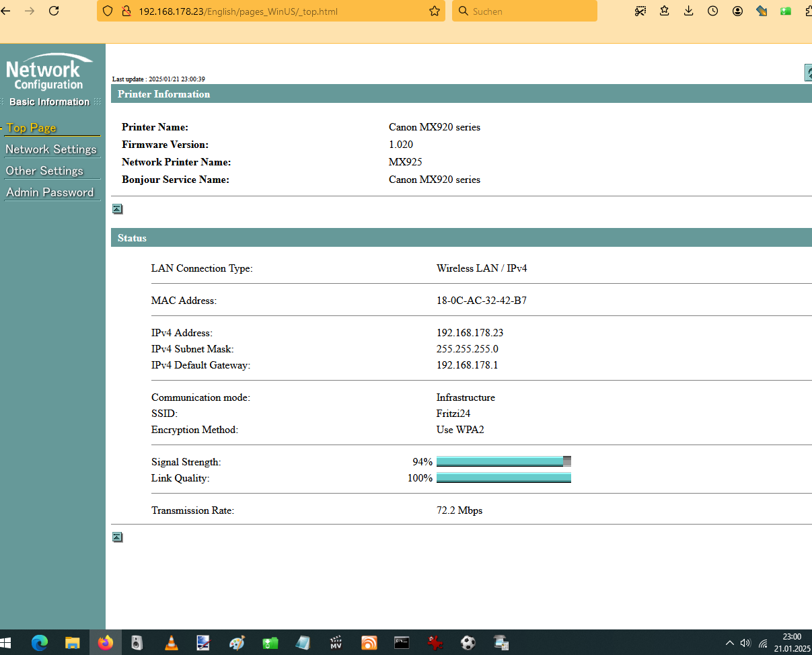Open the bookmarks star-tray toolbar icon
The width and height of the screenshot is (812, 655).
pyautogui.click(x=665, y=11)
